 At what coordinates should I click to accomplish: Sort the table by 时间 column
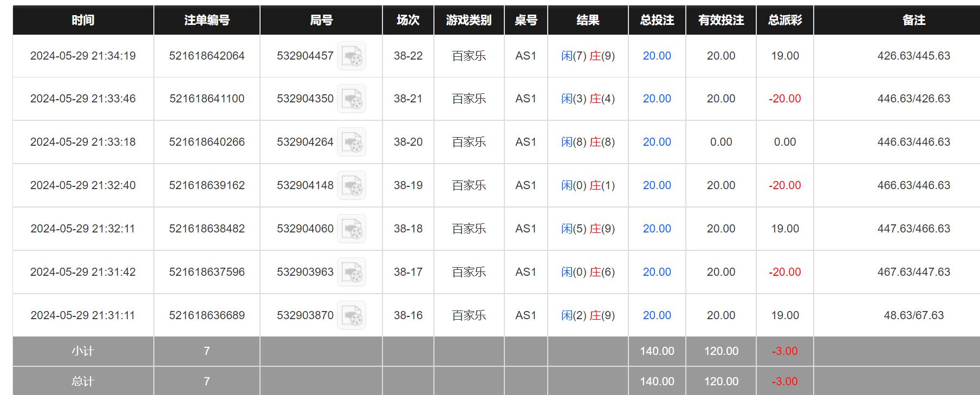(82, 21)
